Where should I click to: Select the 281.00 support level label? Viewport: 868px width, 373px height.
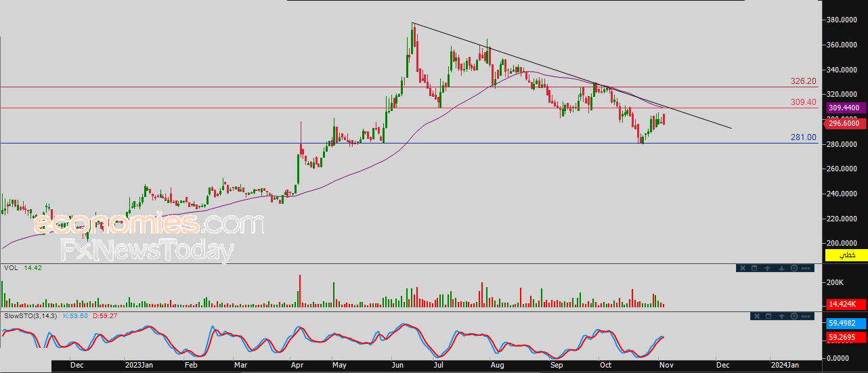[804, 137]
